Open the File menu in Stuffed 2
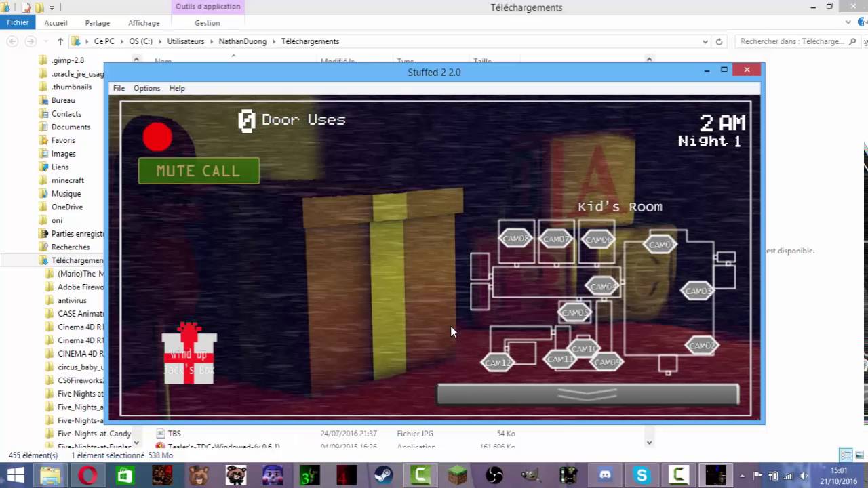 (x=119, y=88)
